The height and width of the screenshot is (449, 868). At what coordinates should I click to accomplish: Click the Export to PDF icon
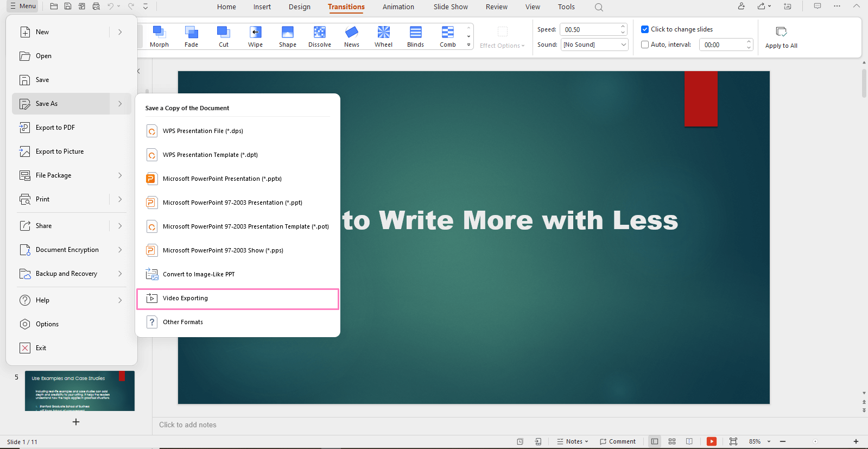[25, 128]
